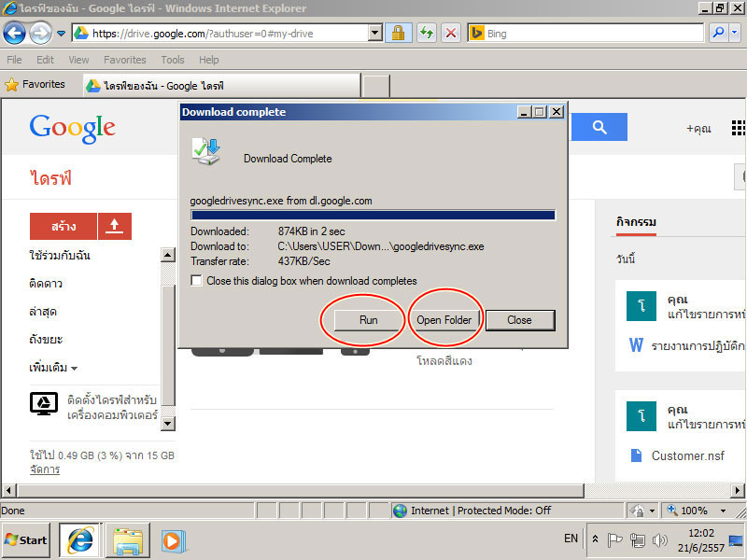747x560 pixels.
Task: Click the blue file icon beside Customer.nsf
Action: [x=636, y=455]
